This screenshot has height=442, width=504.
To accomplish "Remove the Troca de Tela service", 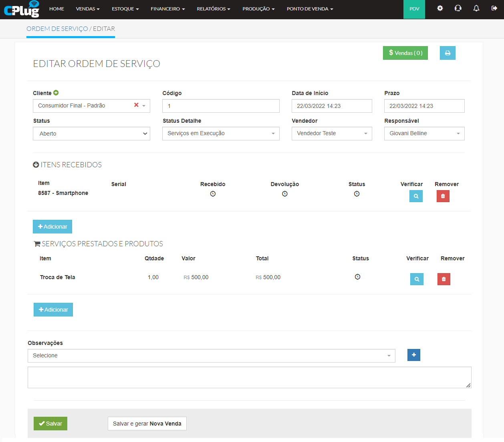I will pos(444,279).
